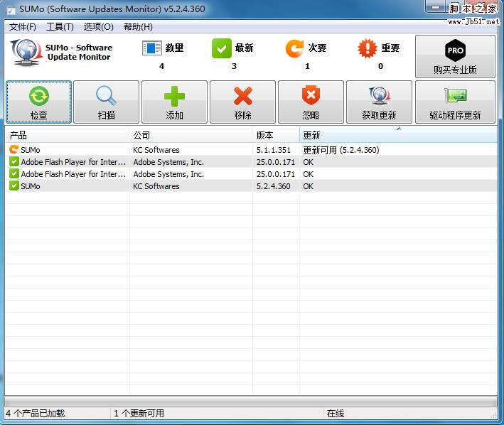Viewport: 504px width, 425px height.
Task: Toggle sort on the 更新 column header
Action: [398, 135]
